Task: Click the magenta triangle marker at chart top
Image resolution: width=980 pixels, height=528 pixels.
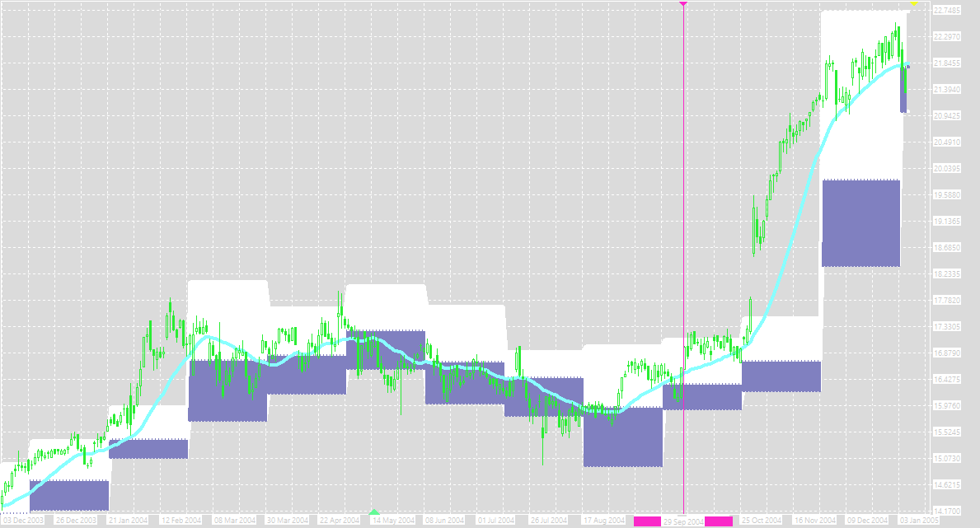Action: (683, 4)
